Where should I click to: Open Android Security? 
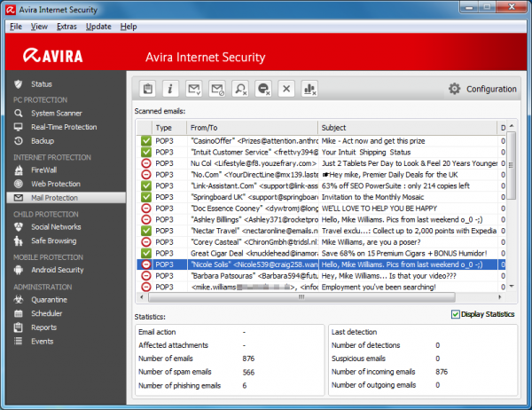[58, 270]
